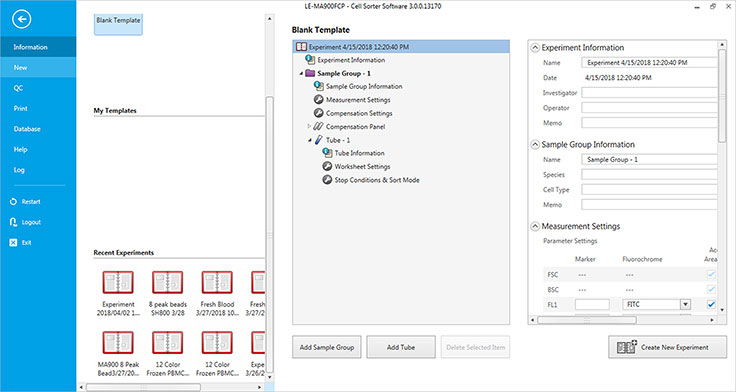
Task: Click the Logout icon in sidebar
Action: (x=13, y=222)
